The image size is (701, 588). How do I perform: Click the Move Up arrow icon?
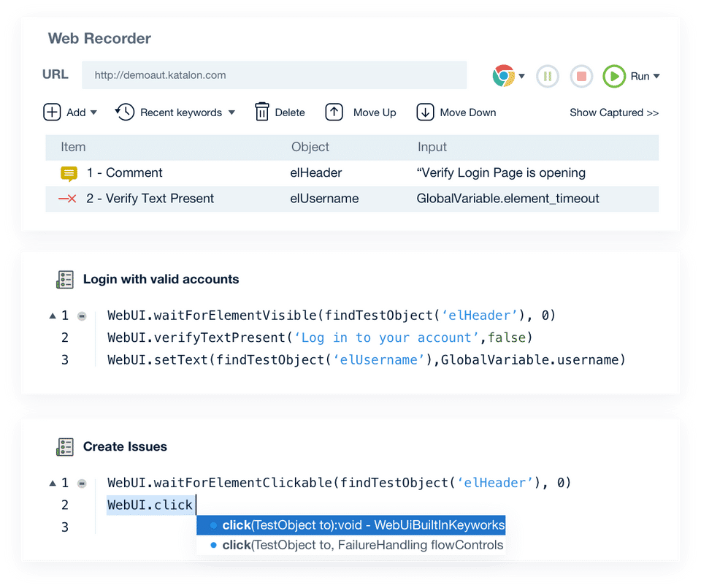point(334,112)
